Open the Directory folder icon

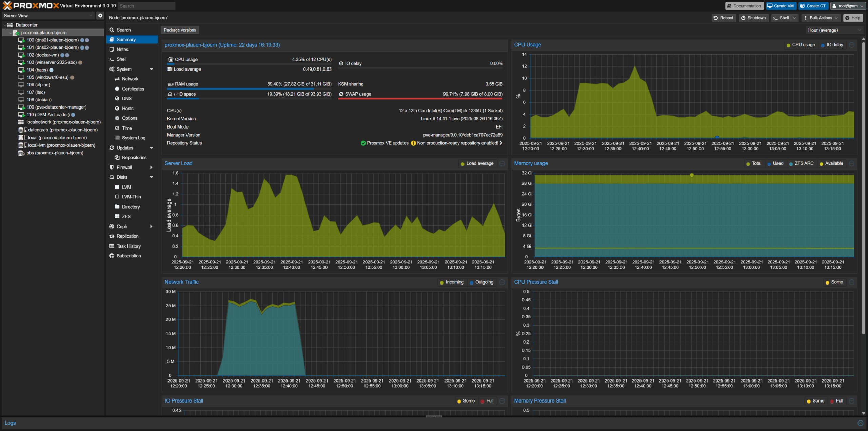click(x=117, y=207)
